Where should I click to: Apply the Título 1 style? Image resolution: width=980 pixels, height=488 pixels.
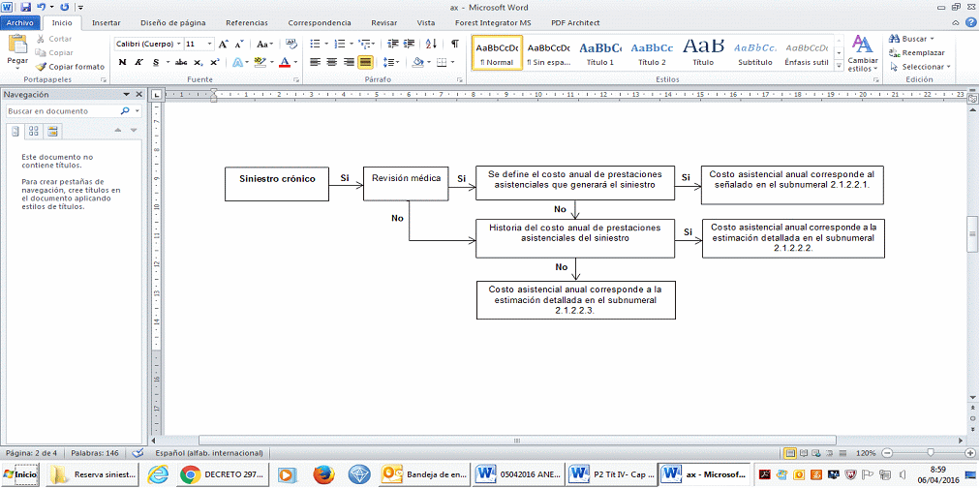(x=599, y=51)
